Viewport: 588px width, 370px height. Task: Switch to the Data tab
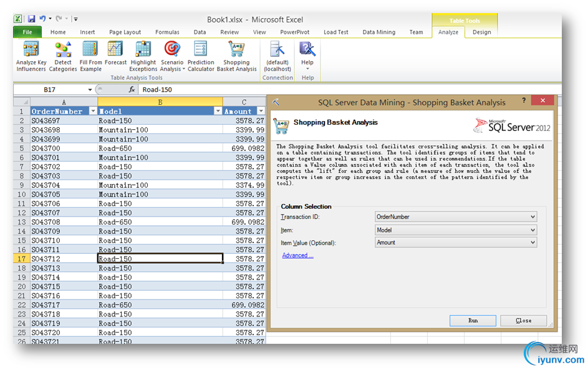click(x=200, y=32)
